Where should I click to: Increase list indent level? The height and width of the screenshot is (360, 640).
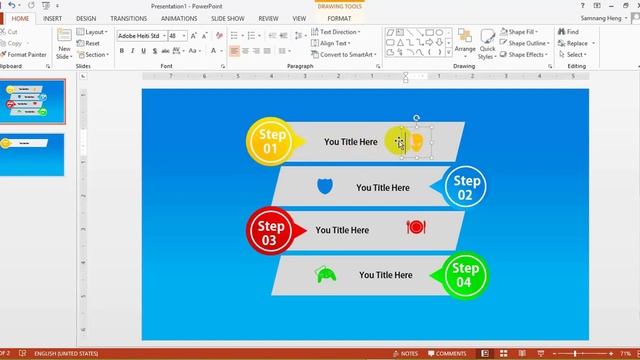[284, 36]
